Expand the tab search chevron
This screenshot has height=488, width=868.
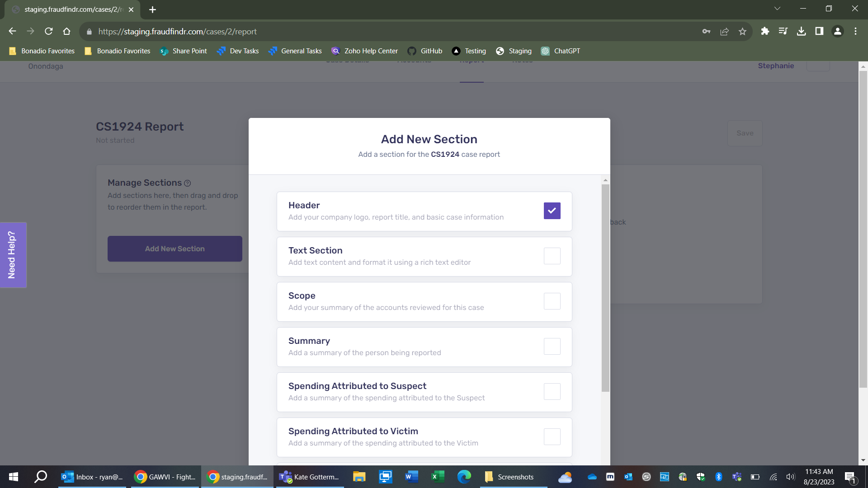point(777,9)
